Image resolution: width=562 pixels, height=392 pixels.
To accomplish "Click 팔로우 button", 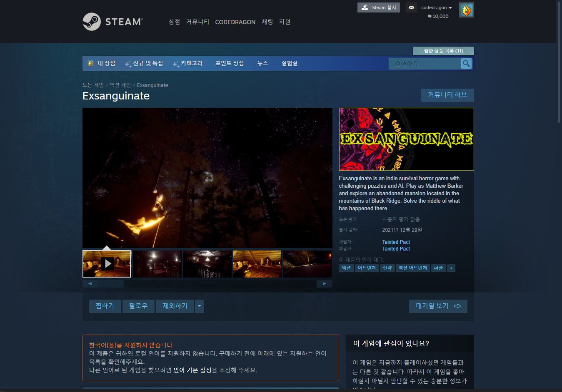I will [x=138, y=306].
